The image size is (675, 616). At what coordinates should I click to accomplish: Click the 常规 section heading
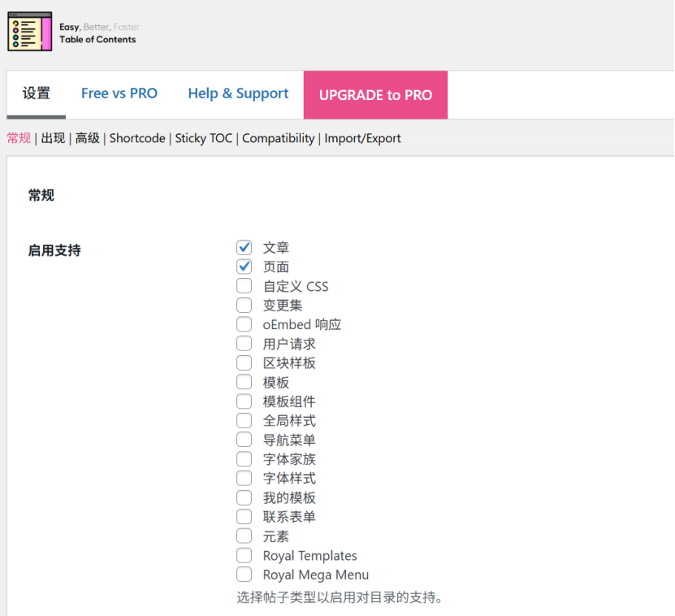[x=41, y=195]
